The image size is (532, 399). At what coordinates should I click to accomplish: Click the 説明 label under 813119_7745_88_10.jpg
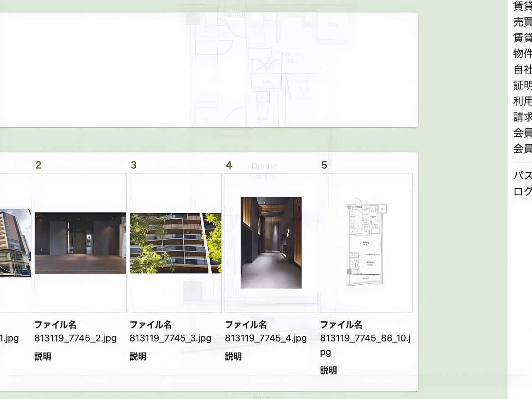point(329,370)
